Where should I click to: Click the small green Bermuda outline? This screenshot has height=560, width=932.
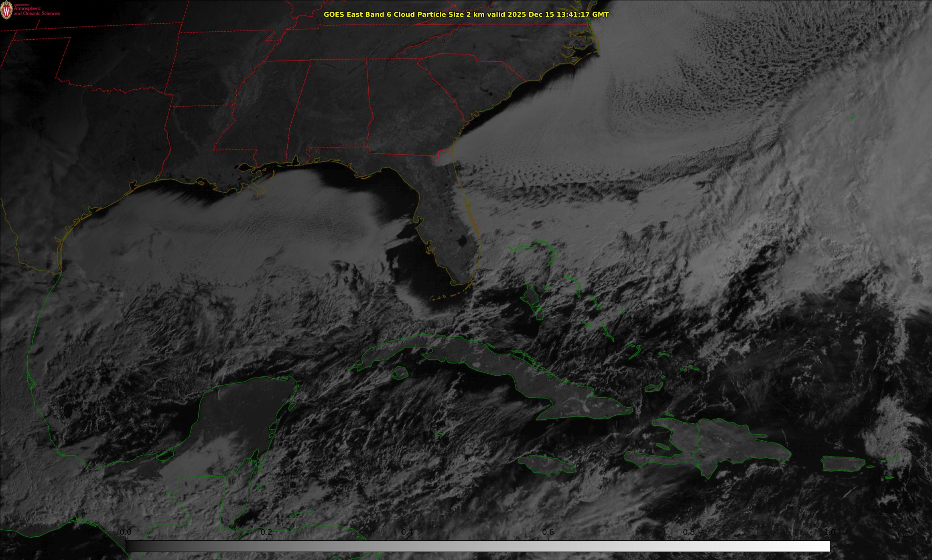click(852, 117)
